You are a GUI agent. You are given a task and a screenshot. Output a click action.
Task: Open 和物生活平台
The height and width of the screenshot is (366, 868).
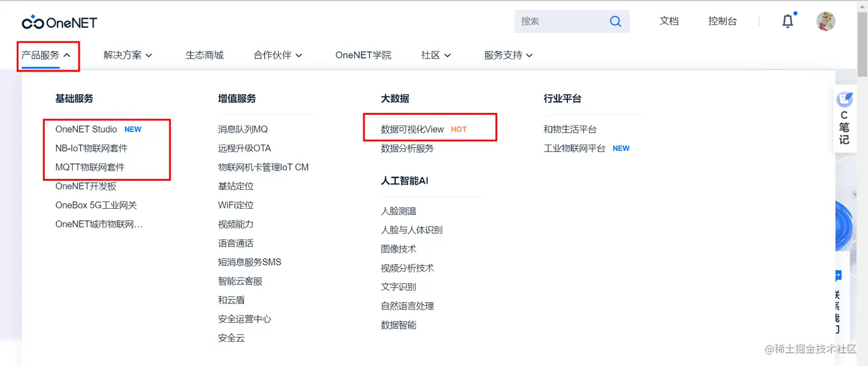click(570, 129)
